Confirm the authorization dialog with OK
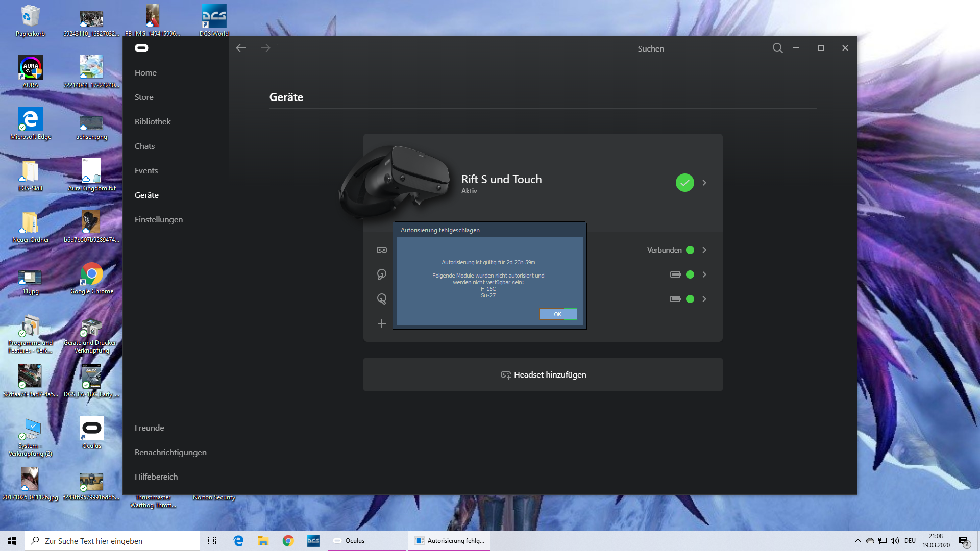This screenshot has height=551, width=980. coord(558,314)
